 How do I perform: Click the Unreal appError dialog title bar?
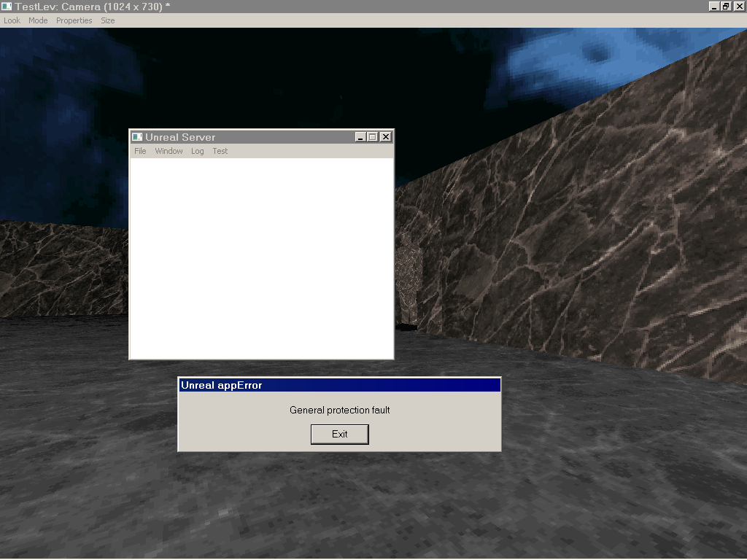pos(340,385)
